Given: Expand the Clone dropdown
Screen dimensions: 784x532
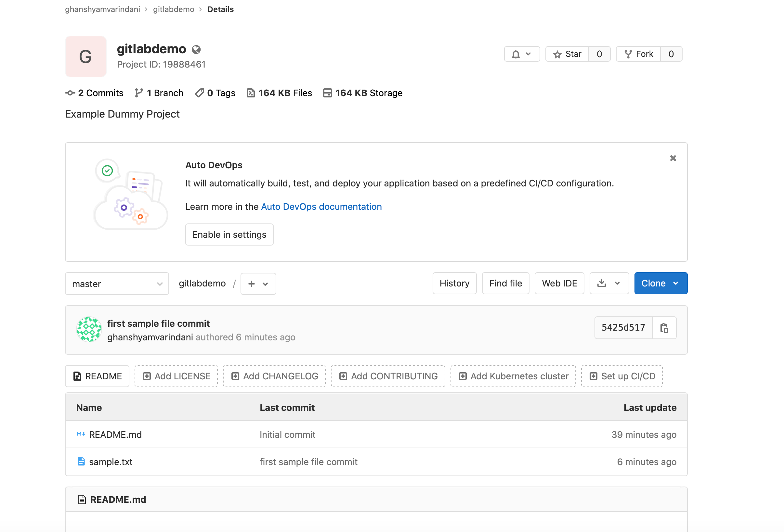Looking at the screenshot, I should coord(660,283).
